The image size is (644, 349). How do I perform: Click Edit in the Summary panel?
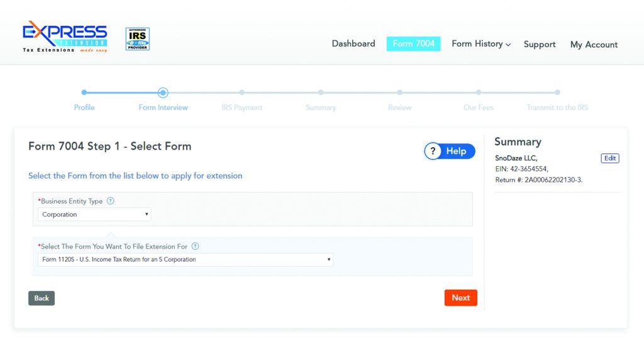[x=610, y=158]
